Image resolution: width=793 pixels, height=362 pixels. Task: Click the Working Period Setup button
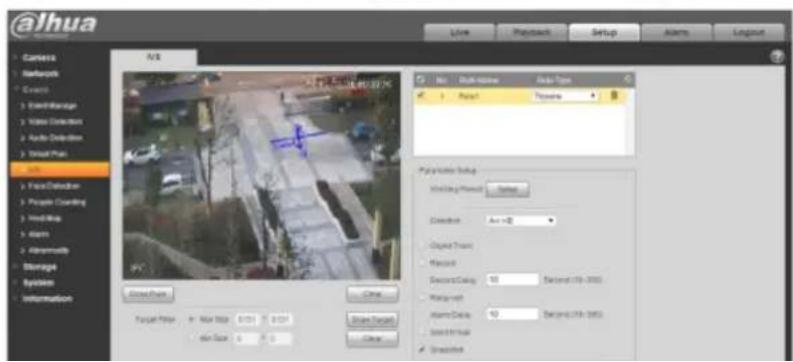(x=507, y=190)
